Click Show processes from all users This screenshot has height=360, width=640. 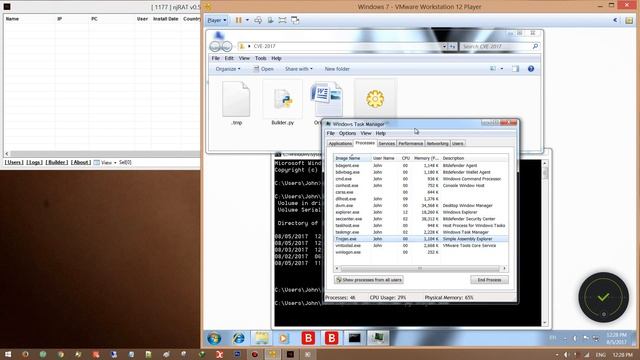click(369, 280)
